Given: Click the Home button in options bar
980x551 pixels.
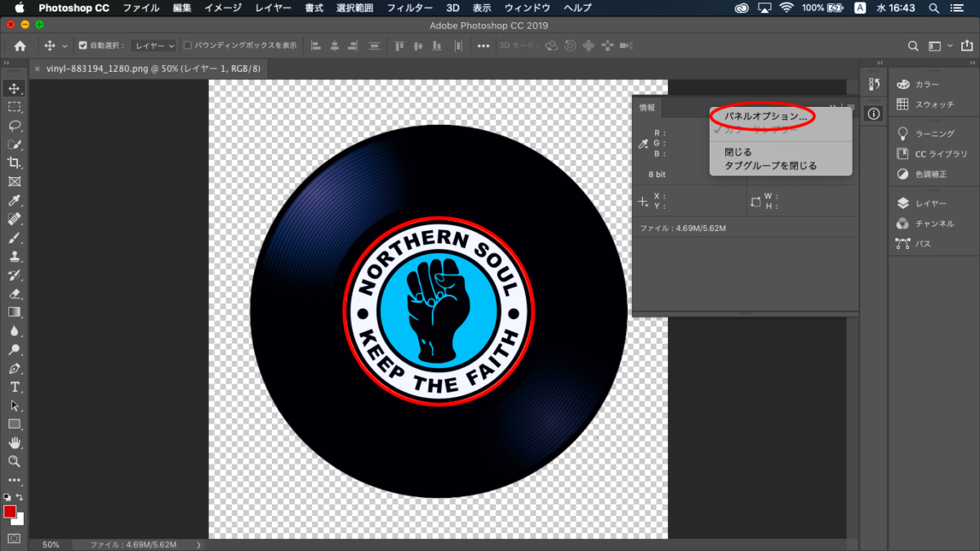Looking at the screenshot, I should [20, 46].
